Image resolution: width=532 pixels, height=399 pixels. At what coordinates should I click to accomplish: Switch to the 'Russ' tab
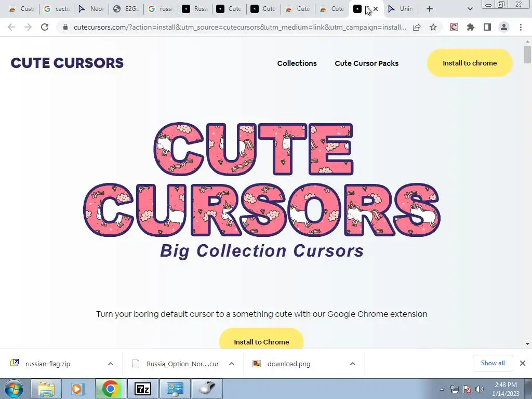195,9
